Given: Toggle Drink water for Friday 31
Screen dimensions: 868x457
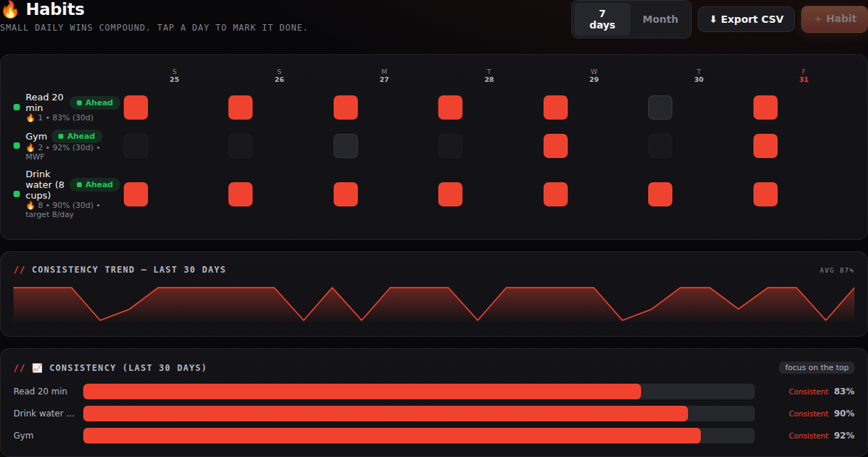Looking at the screenshot, I should pyautogui.click(x=766, y=194).
